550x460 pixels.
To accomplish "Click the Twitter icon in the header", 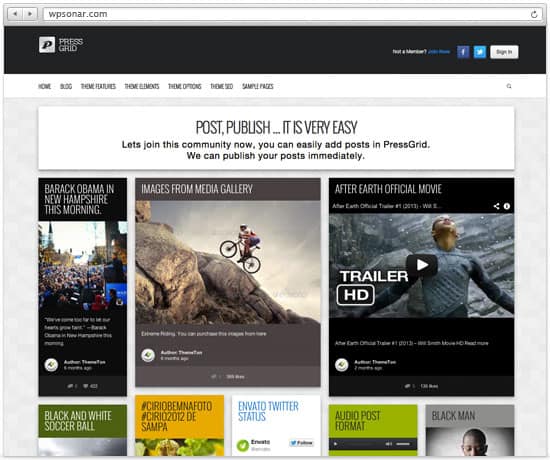I will [x=480, y=52].
